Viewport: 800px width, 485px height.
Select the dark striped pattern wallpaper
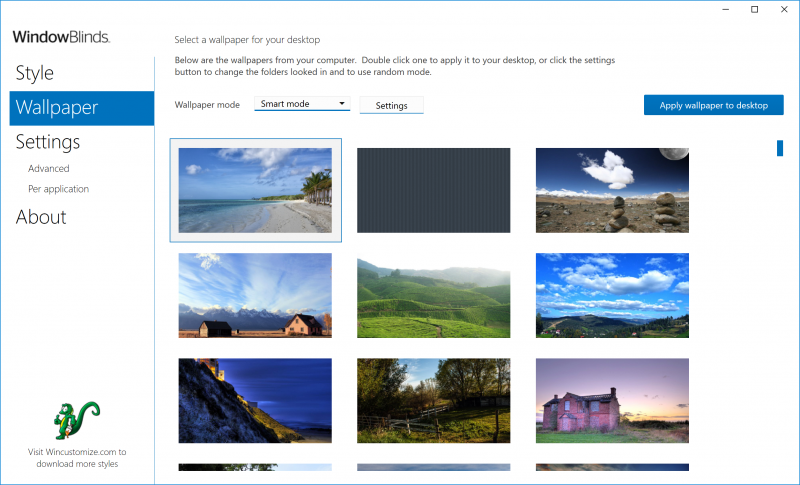point(433,190)
